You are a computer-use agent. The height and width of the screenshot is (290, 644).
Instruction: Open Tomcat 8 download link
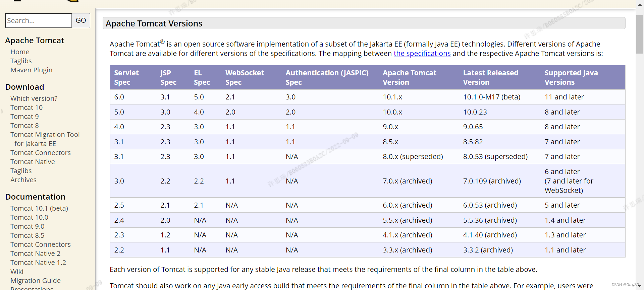pyautogui.click(x=24, y=126)
